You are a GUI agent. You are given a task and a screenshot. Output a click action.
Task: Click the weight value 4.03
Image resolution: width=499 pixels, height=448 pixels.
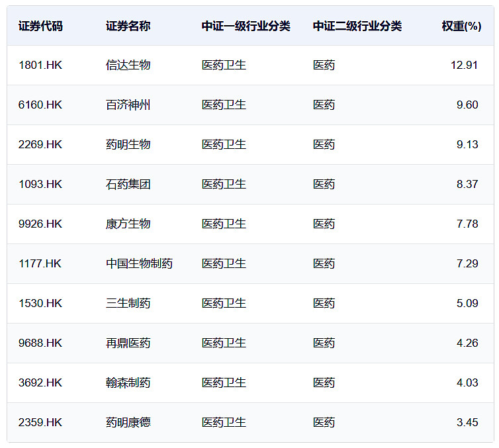467,382
